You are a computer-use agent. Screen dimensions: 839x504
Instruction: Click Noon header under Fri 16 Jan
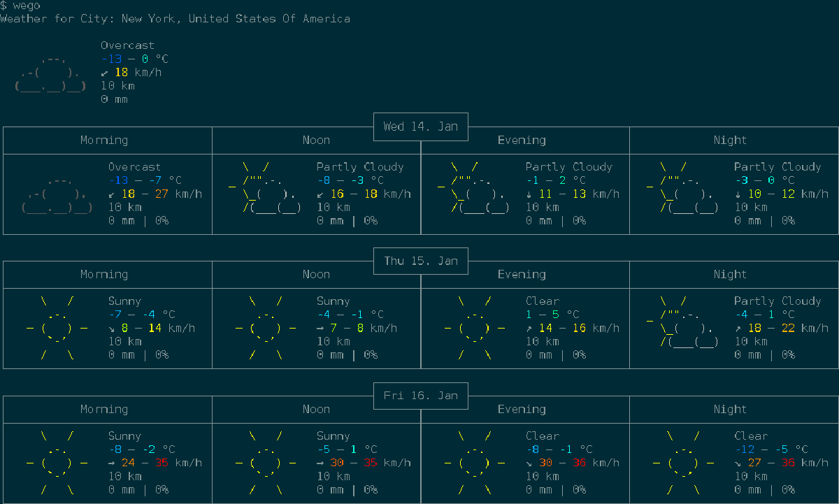pos(316,409)
